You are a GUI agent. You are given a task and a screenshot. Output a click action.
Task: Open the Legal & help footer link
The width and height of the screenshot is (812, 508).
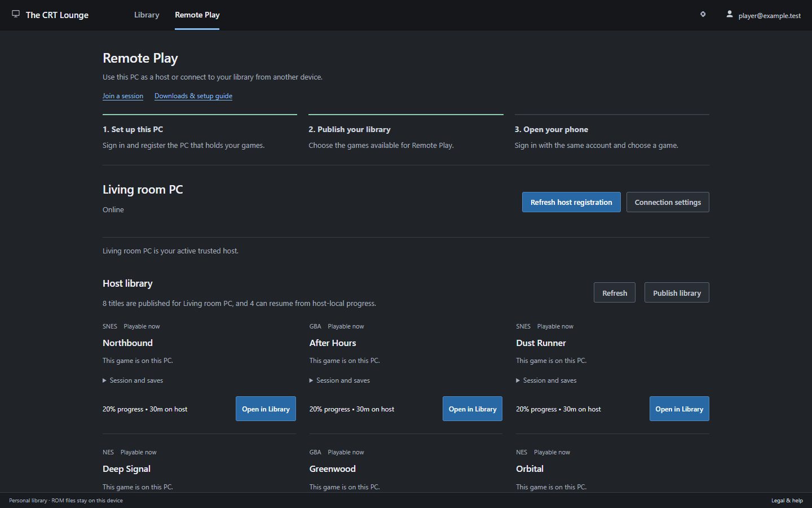(787, 500)
